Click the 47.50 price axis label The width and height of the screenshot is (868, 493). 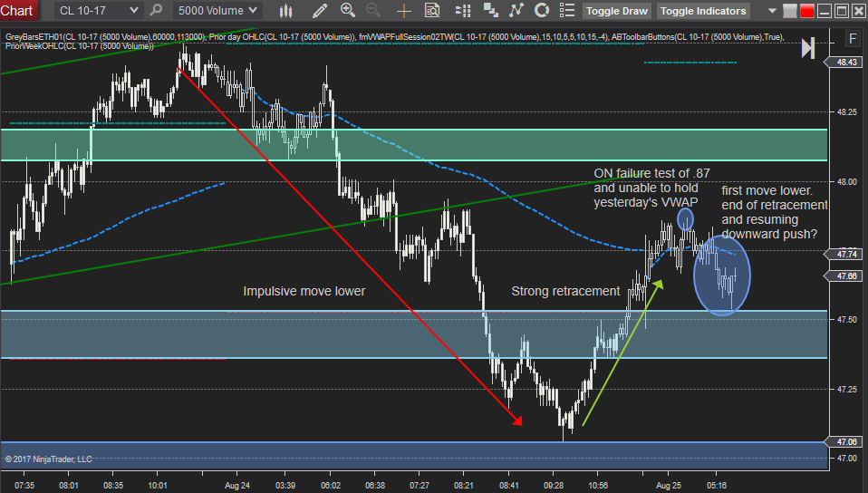[x=847, y=320]
